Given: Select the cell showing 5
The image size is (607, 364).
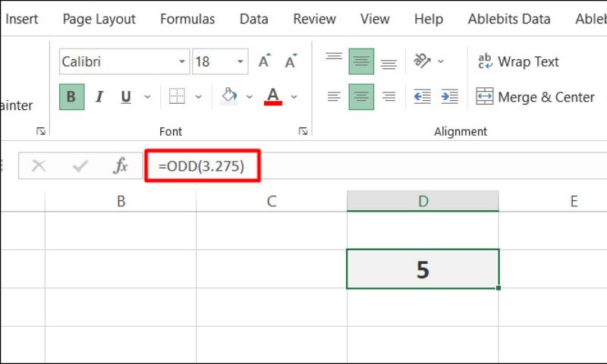Looking at the screenshot, I should pyautogui.click(x=423, y=269).
